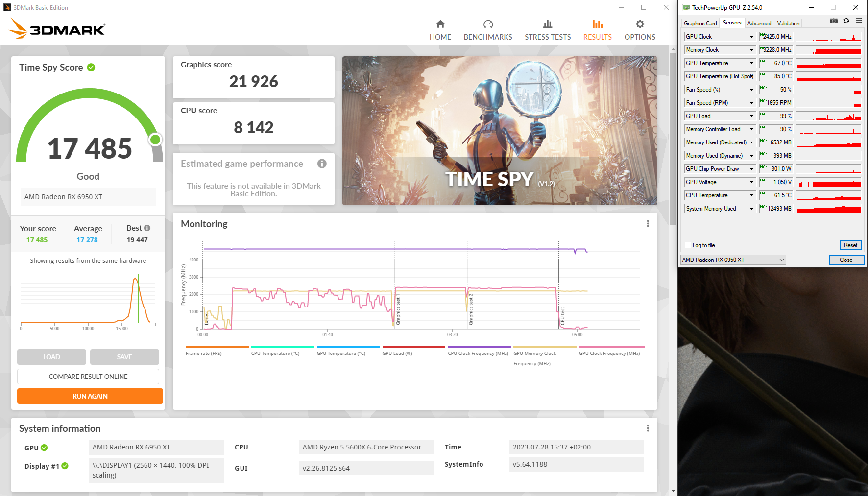Click the info icon next to Best score
This screenshot has width=868, height=496.
pos(147,228)
